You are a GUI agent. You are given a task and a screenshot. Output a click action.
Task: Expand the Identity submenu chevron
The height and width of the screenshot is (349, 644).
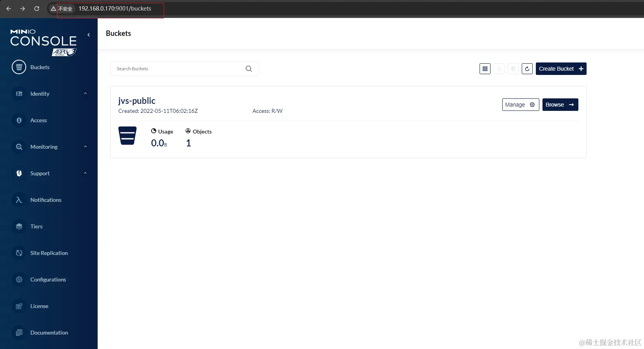tap(85, 93)
